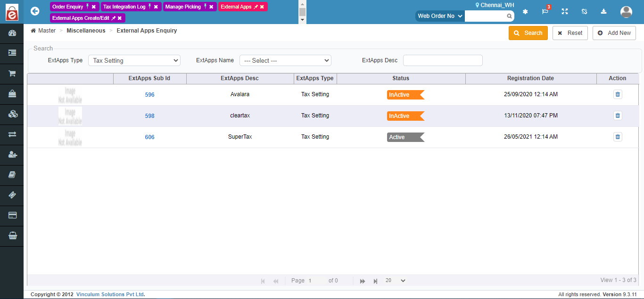Open the shopping cart sidebar icon
644x299 pixels.
point(12,74)
